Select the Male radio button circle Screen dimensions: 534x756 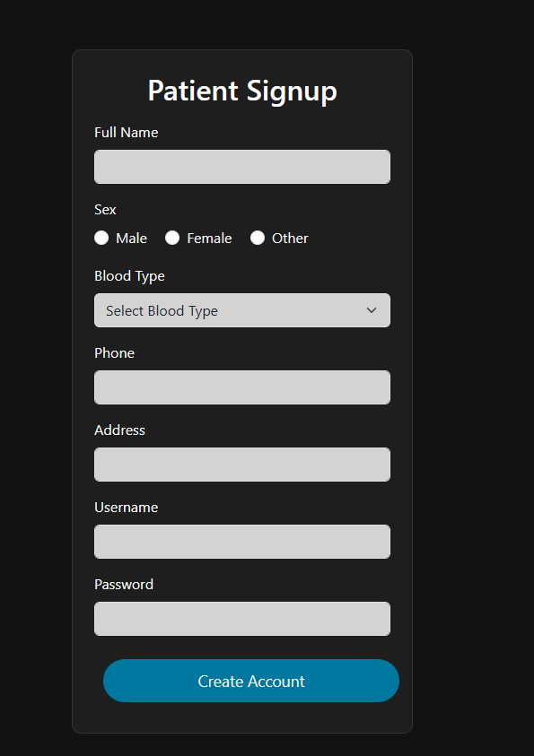101,238
